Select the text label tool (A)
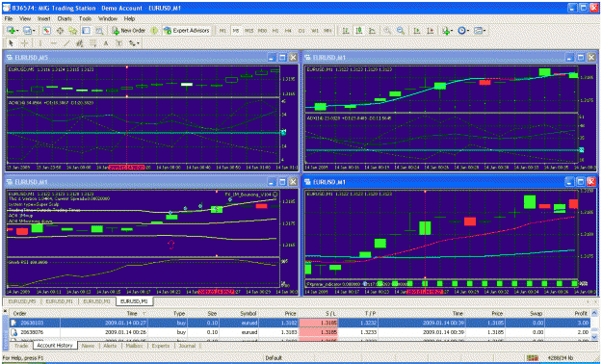Image resolution: width=602 pixels, height=364 pixels. point(106,43)
